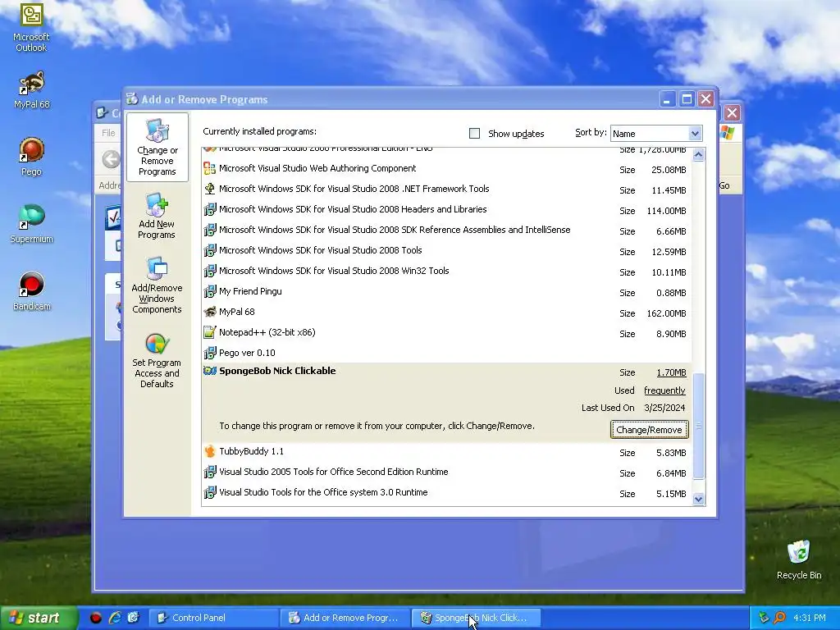Image resolution: width=840 pixels, height=630 pixels.
Task: Click the magnifier search tray icon
Action: (779, 618)
